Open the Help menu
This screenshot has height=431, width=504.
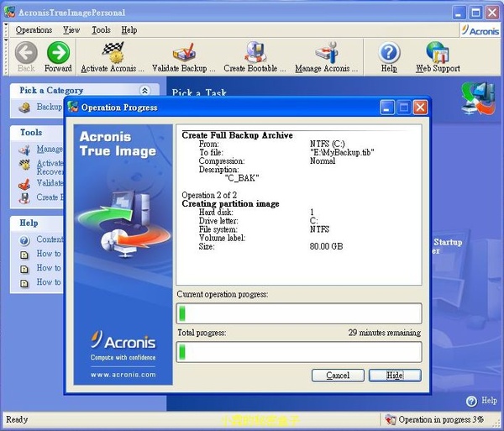129,30
